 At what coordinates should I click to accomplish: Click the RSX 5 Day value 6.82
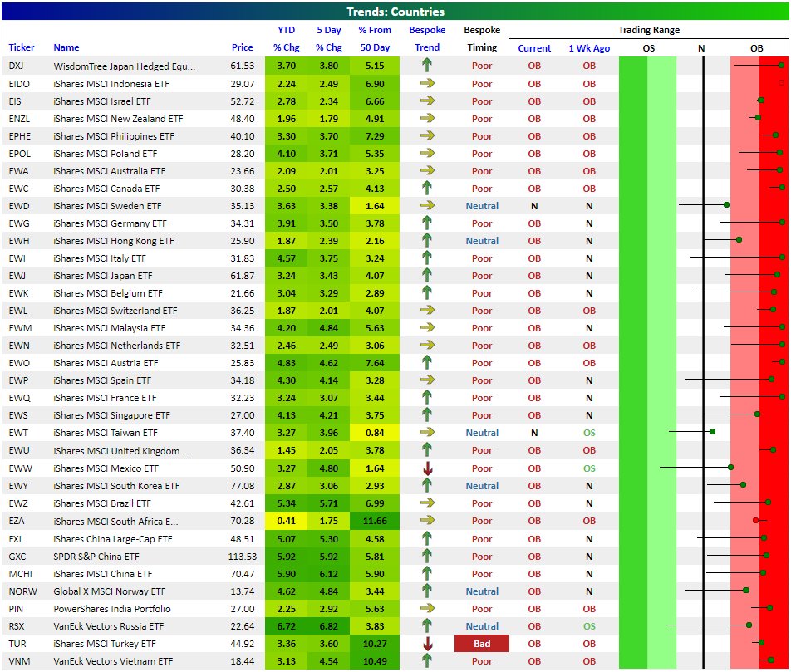point(328,626)
